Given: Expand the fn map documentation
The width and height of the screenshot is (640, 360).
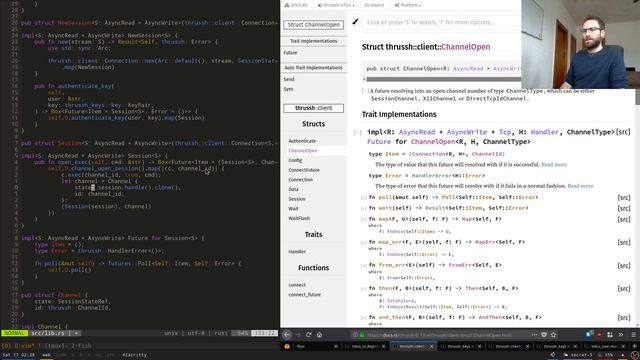Looking at the screenshot, I should (x=363, y=219).
